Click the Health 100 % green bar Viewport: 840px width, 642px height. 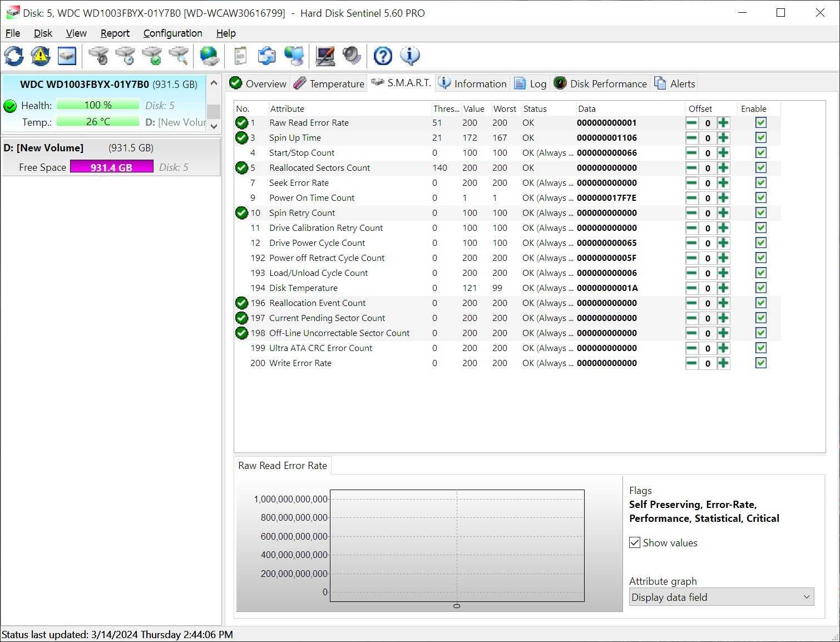pos(98,105)
